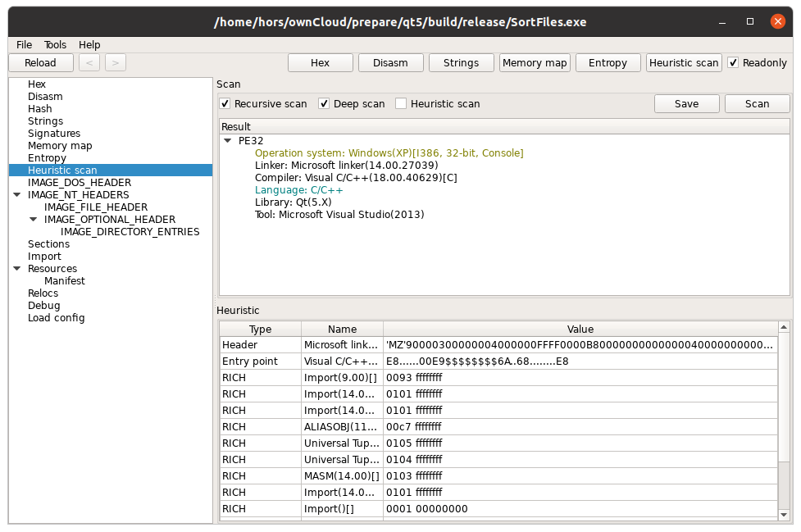Click the value cell 0105 ffffffff
The image size is (801, 532).
coord(580,443)
